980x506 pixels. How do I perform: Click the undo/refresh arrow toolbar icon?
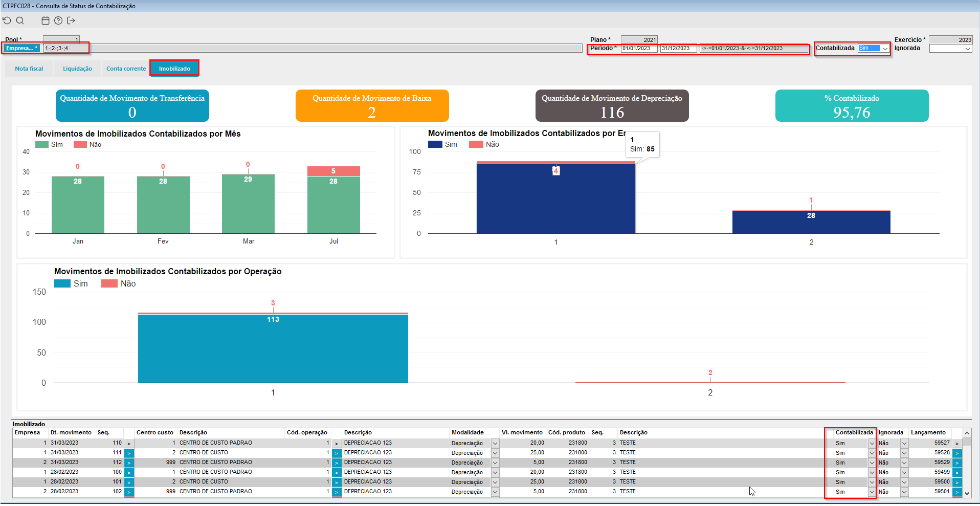[7, 20]
